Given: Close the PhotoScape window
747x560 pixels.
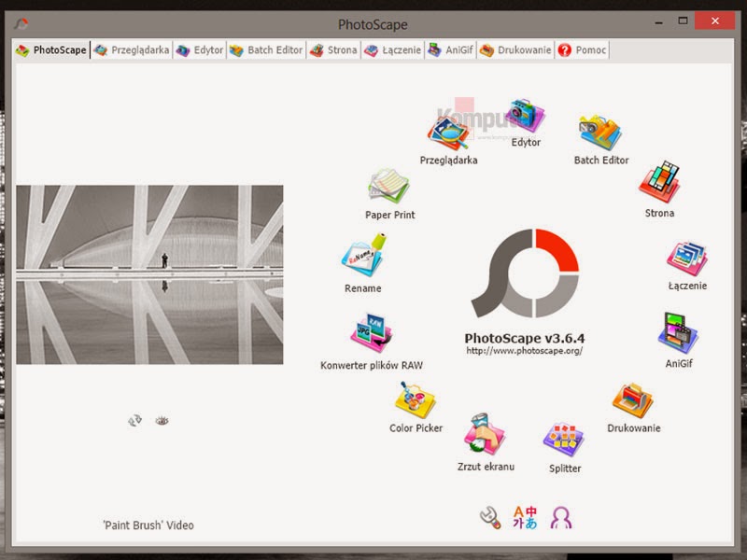Looking at the screenshot, I should point(714,21).
